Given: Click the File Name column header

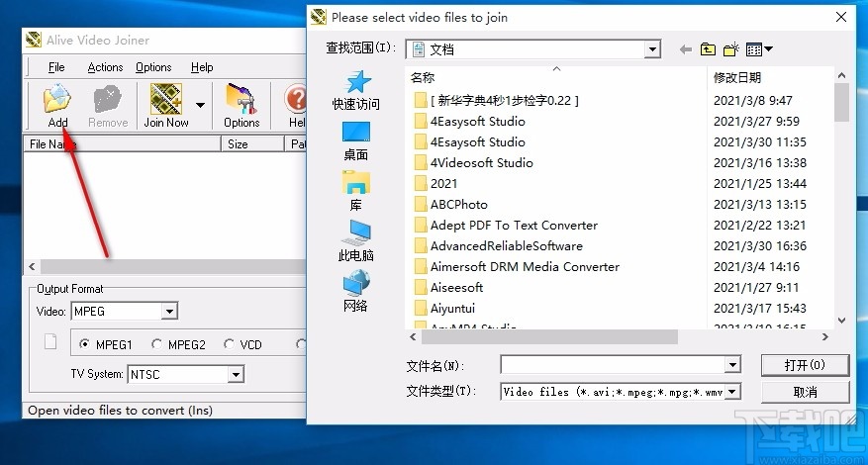Looking at the screenshot, I should pos(122,143).
